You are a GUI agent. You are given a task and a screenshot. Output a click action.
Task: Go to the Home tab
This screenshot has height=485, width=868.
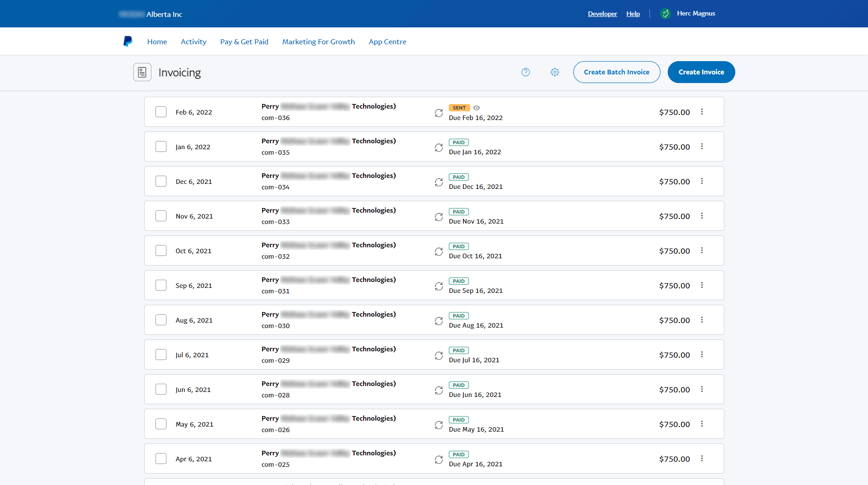[x=157, y=42]
